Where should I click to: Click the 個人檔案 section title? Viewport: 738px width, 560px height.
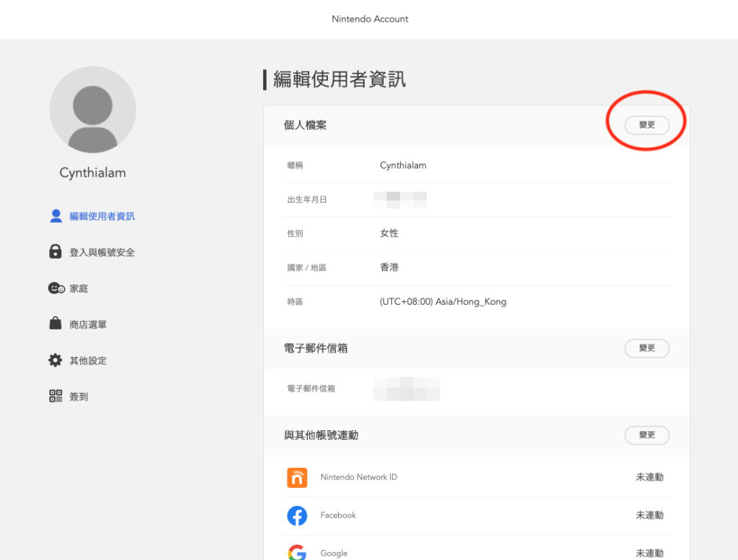click(x=305, y=125)
